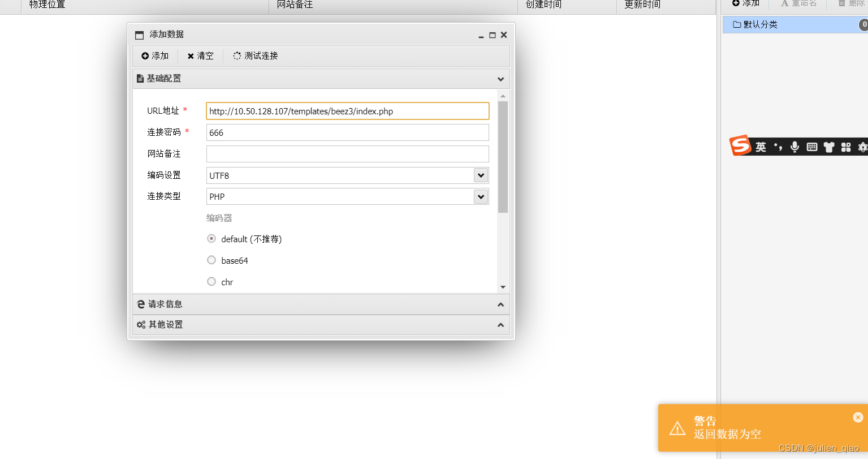868x459 pixels.
Task: Dismiss the 警告 notification with its X
Action: pos(858,417)
